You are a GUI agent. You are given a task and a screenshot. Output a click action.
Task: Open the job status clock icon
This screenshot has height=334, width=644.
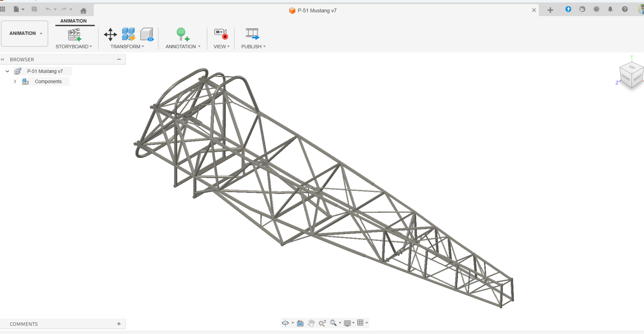pos(596,9)
